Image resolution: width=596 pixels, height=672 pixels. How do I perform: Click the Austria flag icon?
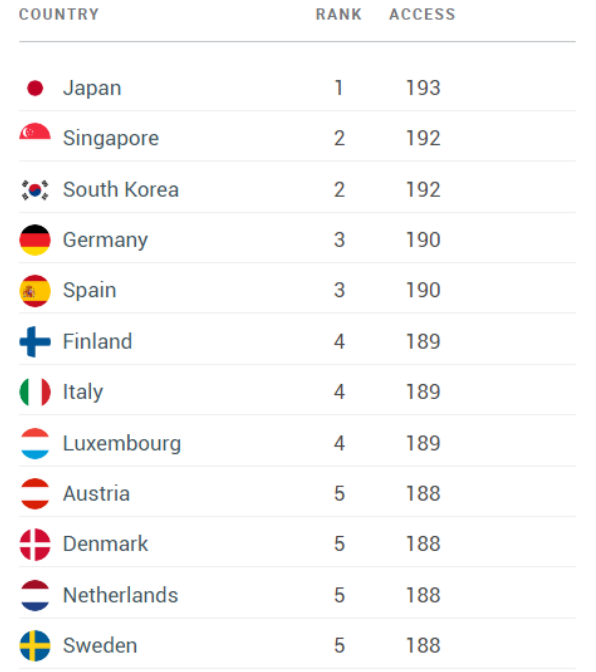pyautogui.click(x=35, y=494)
